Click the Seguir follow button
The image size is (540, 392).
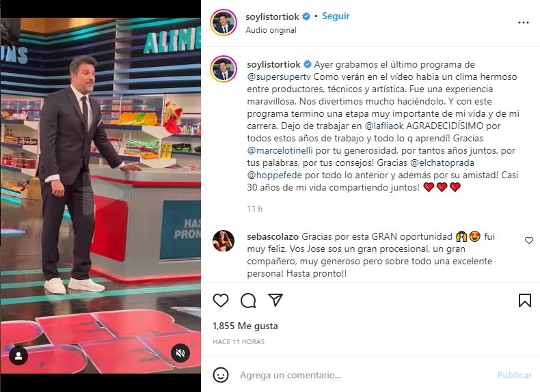coord(336,16)
